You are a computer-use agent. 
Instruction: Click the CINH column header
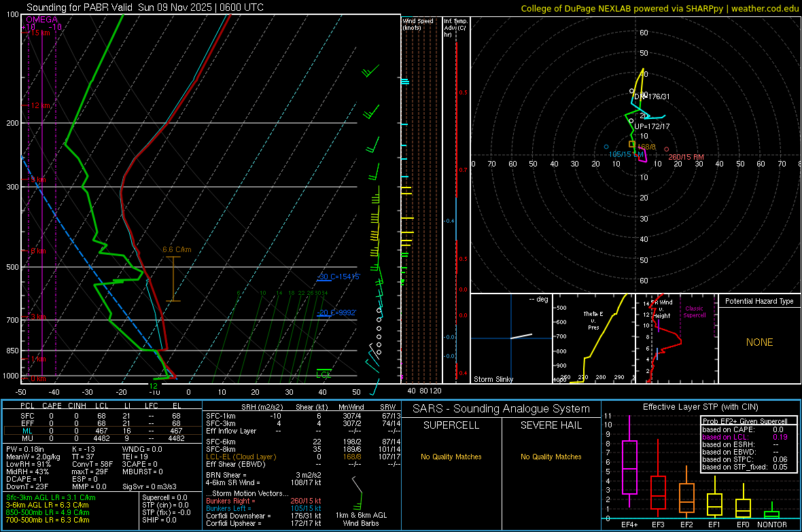pos(77,406)
